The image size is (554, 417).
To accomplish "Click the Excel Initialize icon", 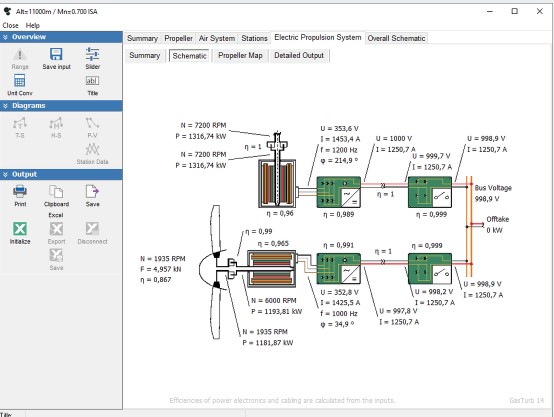I will [20, 229].
